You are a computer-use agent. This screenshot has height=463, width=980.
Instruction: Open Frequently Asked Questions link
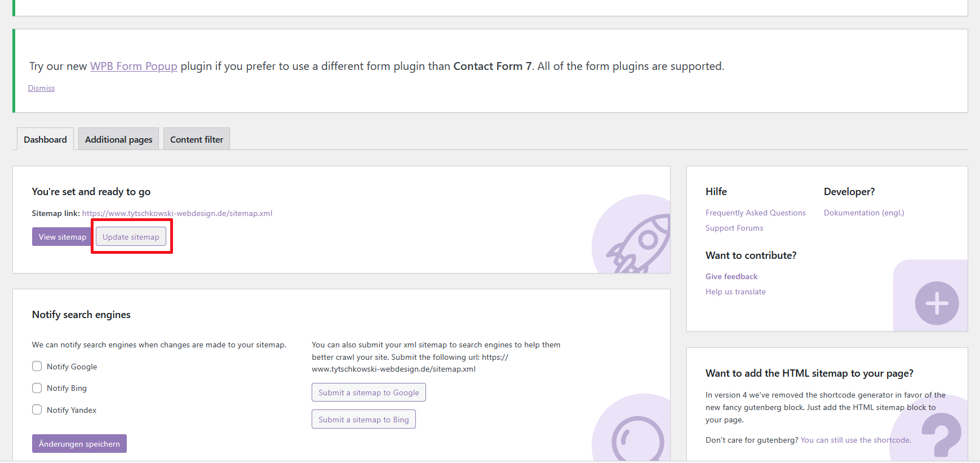point(755,213)
